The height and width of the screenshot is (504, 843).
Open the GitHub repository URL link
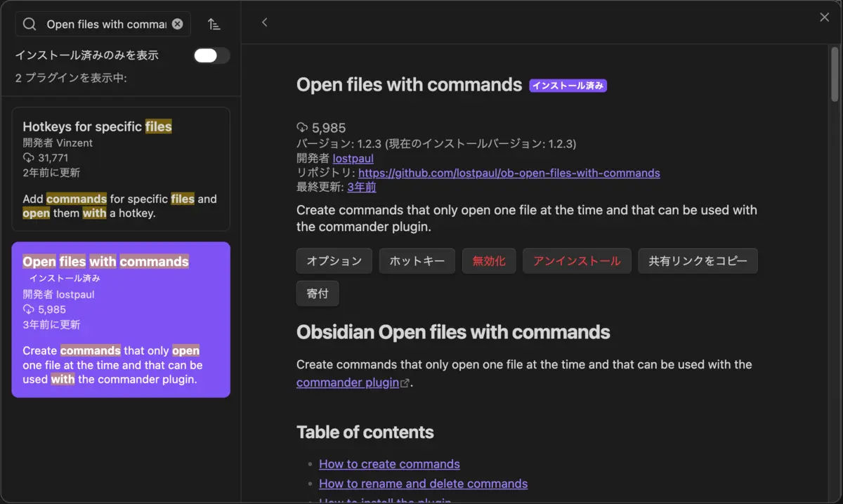(509, 173)
